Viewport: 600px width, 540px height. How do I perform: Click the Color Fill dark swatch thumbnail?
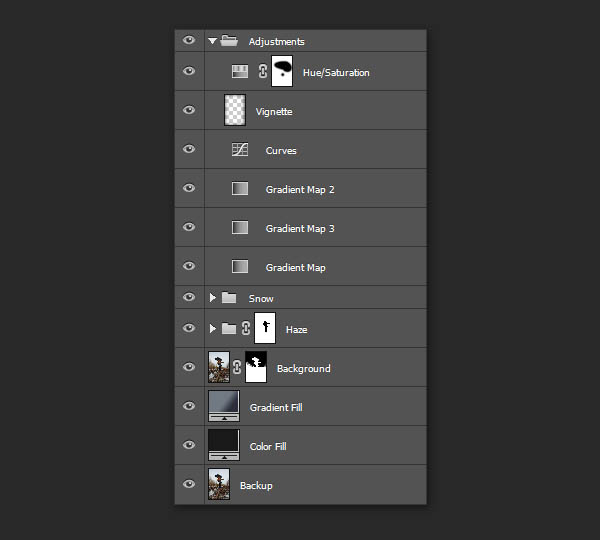click(223, 443)
